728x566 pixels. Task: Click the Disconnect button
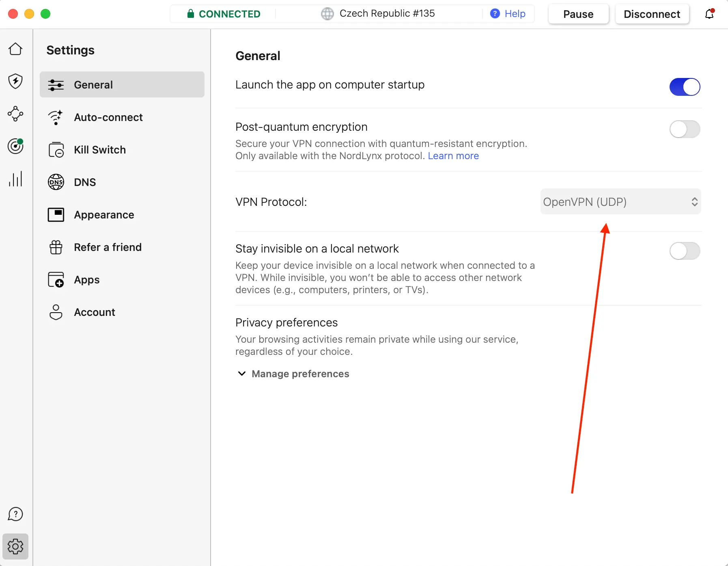652,14
